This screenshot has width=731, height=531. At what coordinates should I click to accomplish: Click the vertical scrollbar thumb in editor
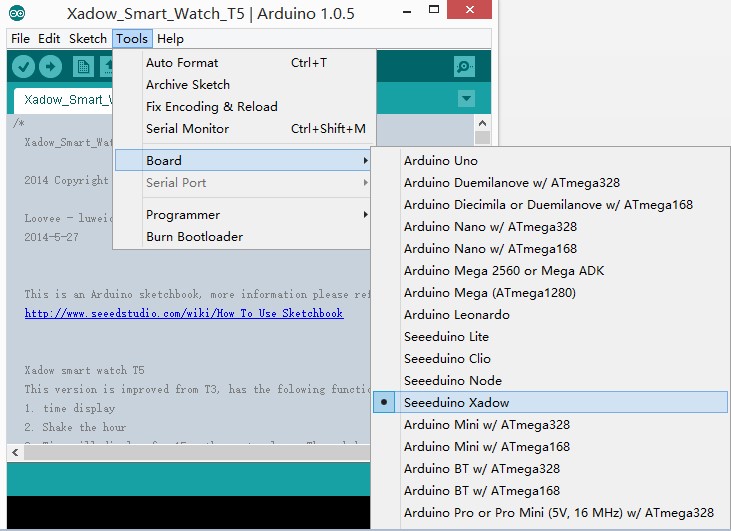(x=483, y=138)
